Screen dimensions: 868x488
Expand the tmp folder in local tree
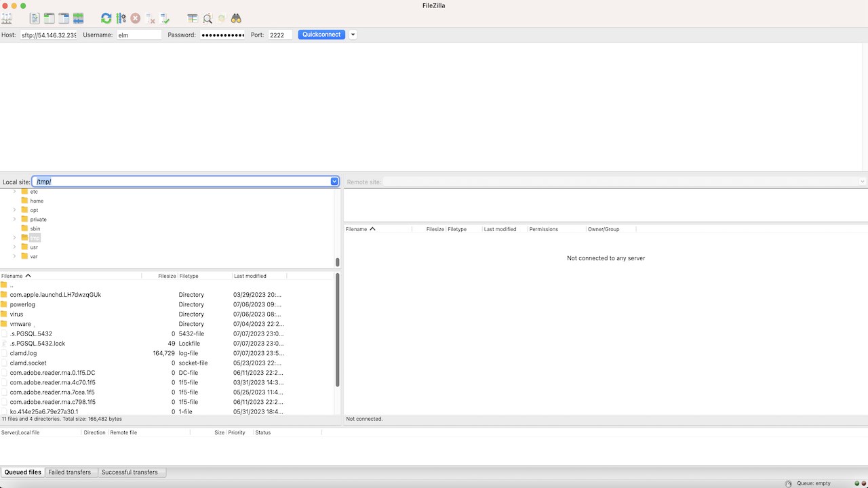(x=14, y=238)
